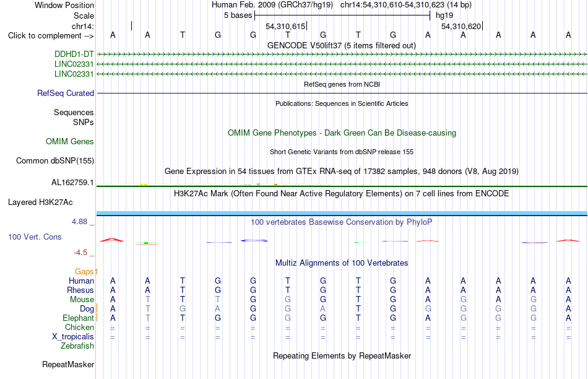This screenshot has height=379, width=588.
Task: Click 'Publications: Sequences in Scientific Articles' title
Action: tap(342, 103)
